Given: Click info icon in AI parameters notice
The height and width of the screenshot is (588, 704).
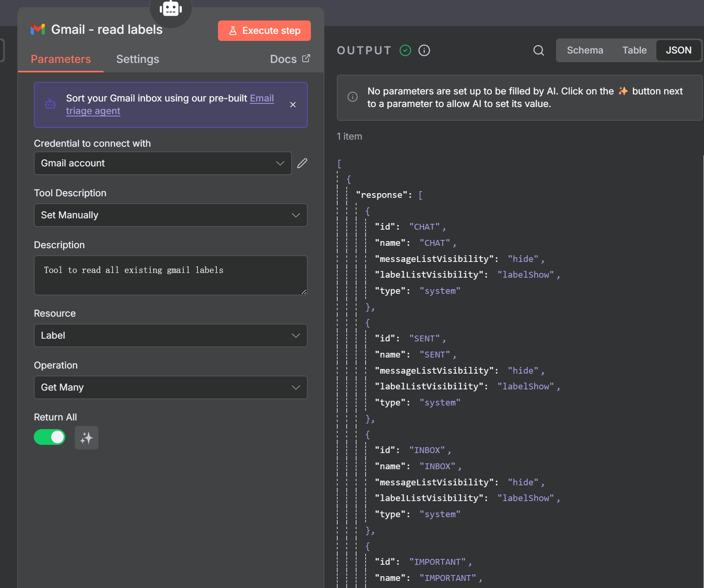Looking at the screenshot, I should pos(352,97).
